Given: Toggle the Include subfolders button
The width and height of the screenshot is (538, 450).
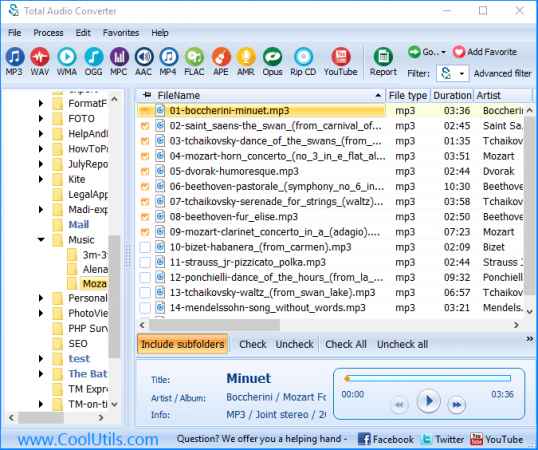Looking at the screenshot, I should click(183, 344).
